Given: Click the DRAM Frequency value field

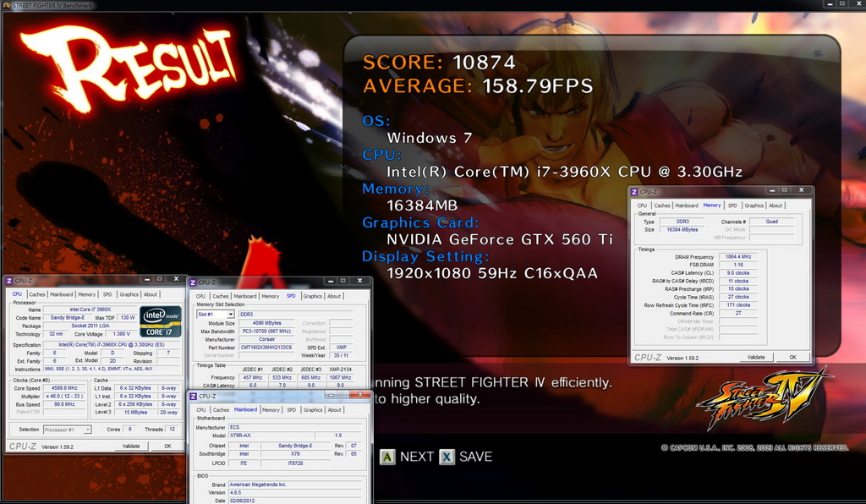Looking at the screenshot, I should click(x=737, y=257).
